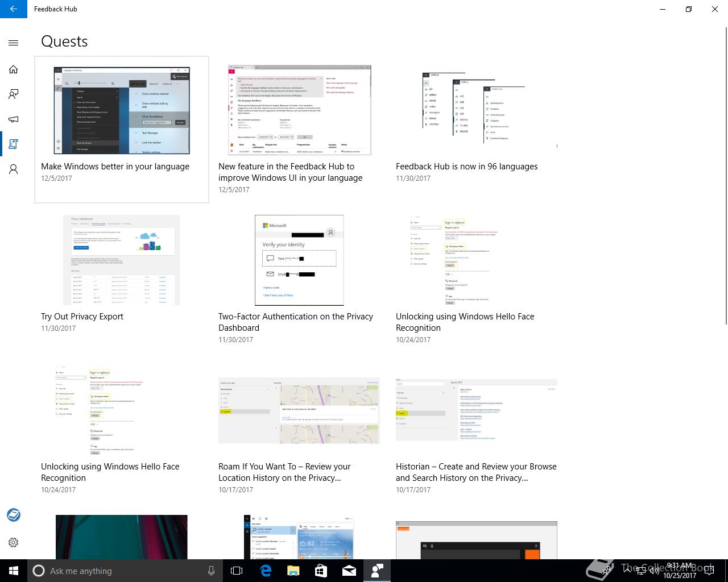Open Feedback Hub settings gear
The width and height of the screenshot is (728, 582).
tap(14, 542)
